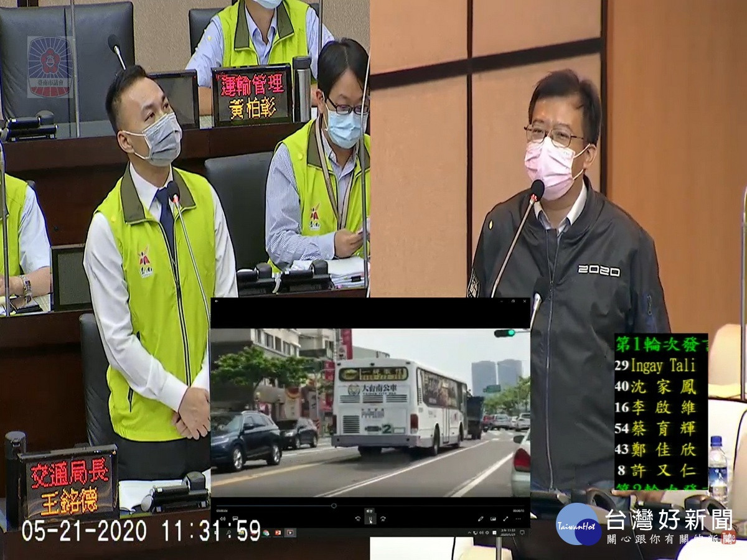Click the name '許又仁' in the speaker list
The width and height of the screenshot is (747, 560).
click(664, 470)
